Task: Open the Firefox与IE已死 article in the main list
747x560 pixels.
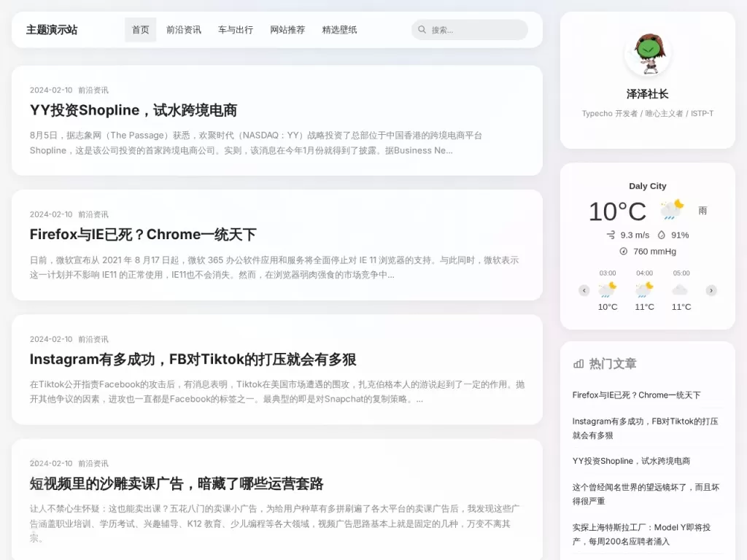Action: (x=143, y=235)
